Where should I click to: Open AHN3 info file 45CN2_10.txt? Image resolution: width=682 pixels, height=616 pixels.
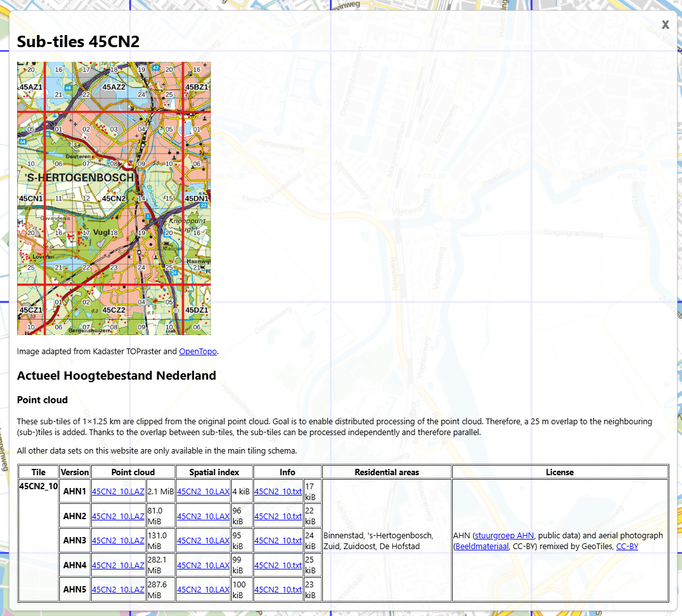(x=278, y=540)
